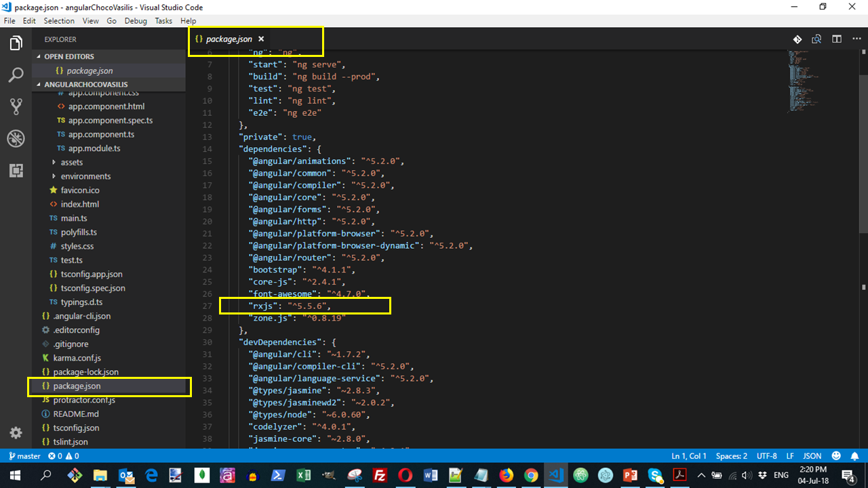The height and width of the screenshot is (488, 868).
Task: Open PowerShell from taskbar
Action: 279,475
